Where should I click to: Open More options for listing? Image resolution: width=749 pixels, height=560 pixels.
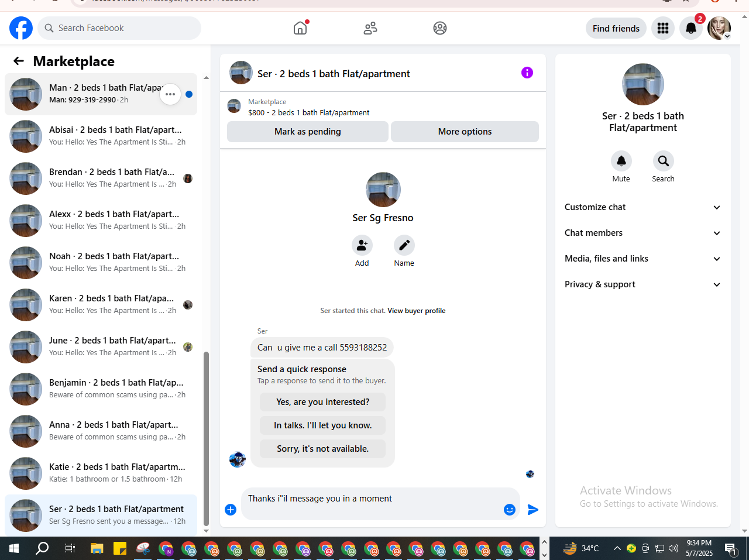point(465,132)
